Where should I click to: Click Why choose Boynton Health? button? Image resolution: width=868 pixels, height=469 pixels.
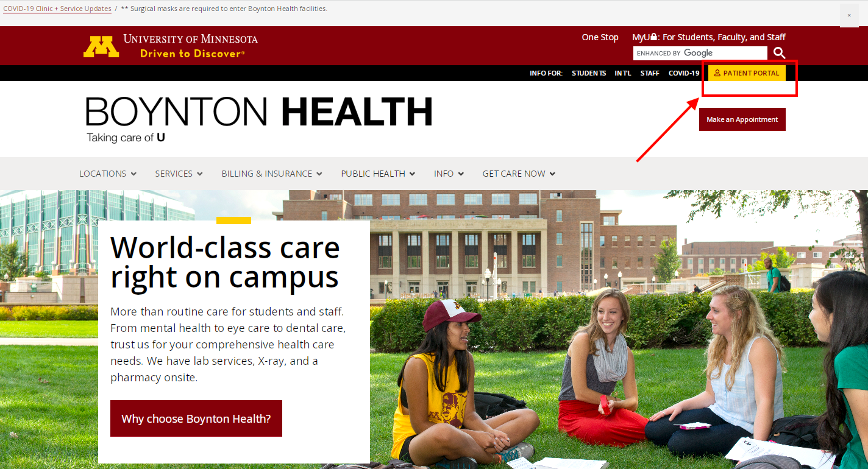196,418
